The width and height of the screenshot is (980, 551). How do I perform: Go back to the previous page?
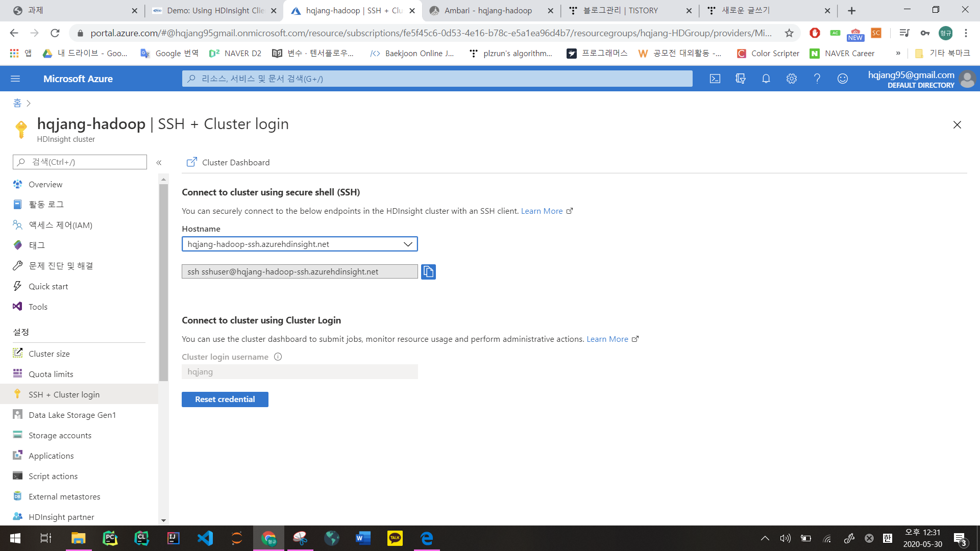pos(14,33)
